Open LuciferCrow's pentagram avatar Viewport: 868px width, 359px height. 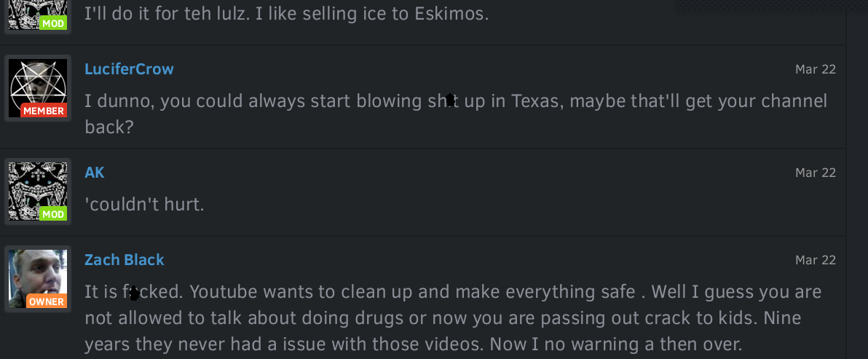pyautogui.click(x=38, y=88)
